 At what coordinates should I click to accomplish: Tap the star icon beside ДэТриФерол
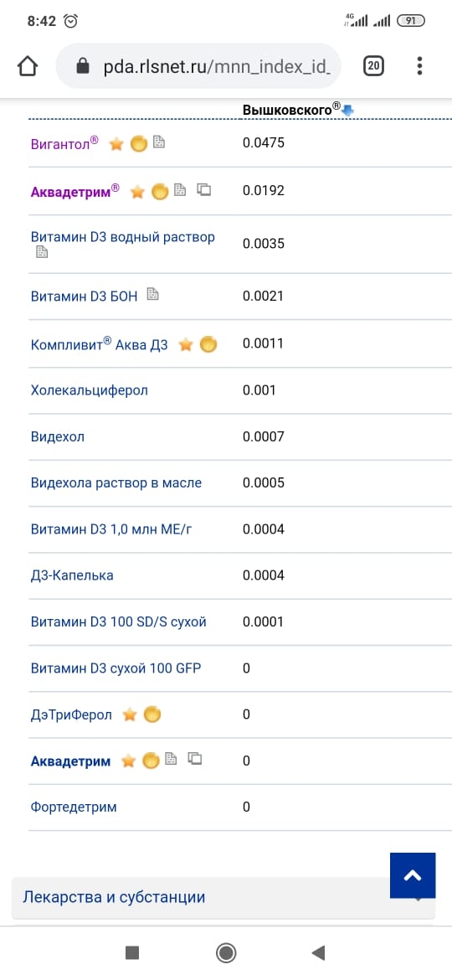coord(129,714)
